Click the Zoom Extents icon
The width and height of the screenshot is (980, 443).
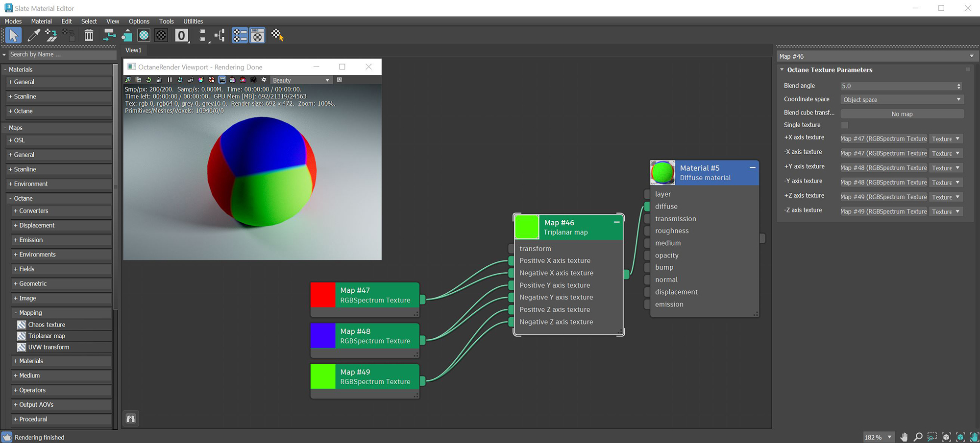946,437
